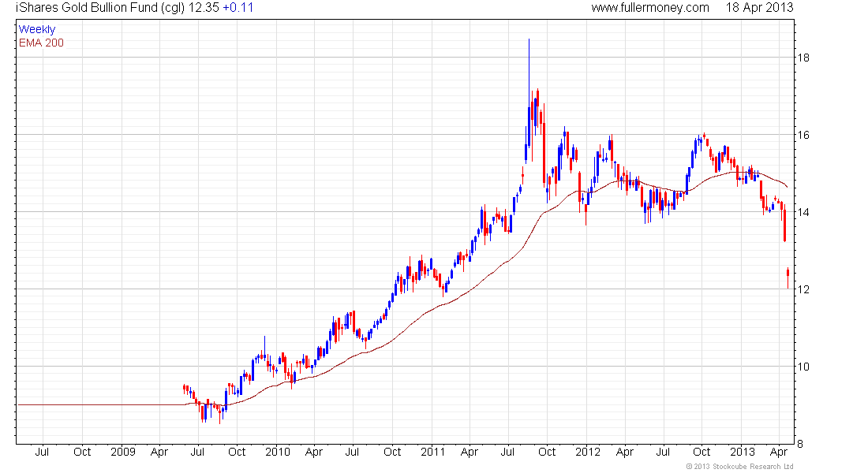Click the 12 price axis label
This screenshot has height=473, width=868.
click(x=803, y=289)
